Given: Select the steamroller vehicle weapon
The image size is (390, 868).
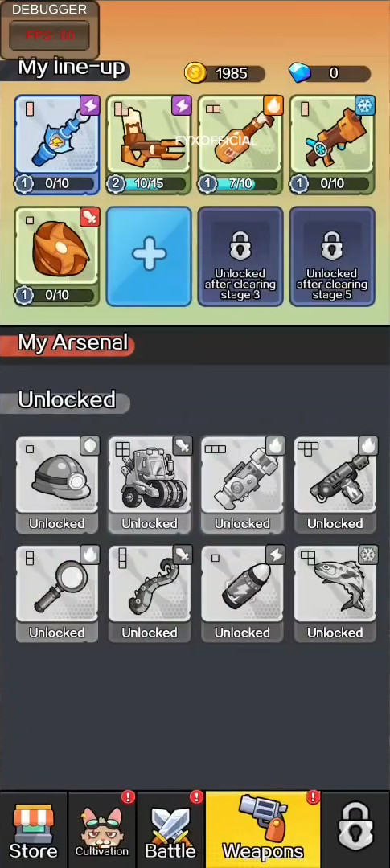Looking at the screenshot, I should coord(150,485).
